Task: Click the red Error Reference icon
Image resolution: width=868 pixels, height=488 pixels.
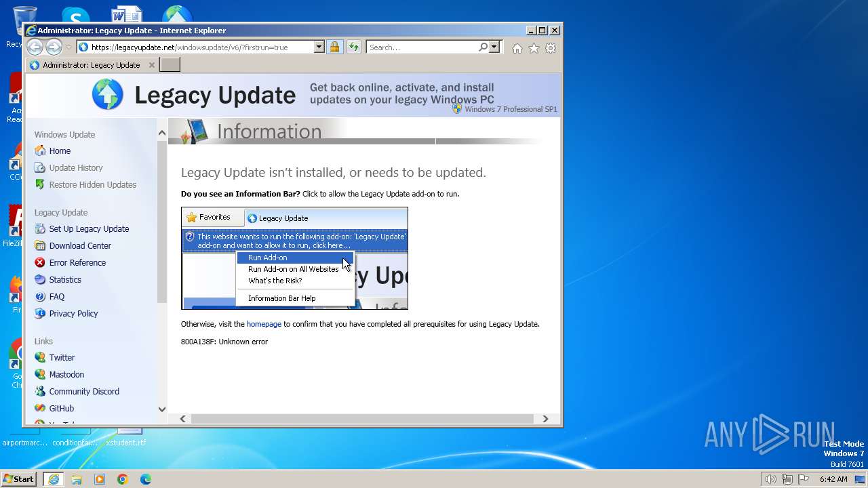Action: pos(40,262)
